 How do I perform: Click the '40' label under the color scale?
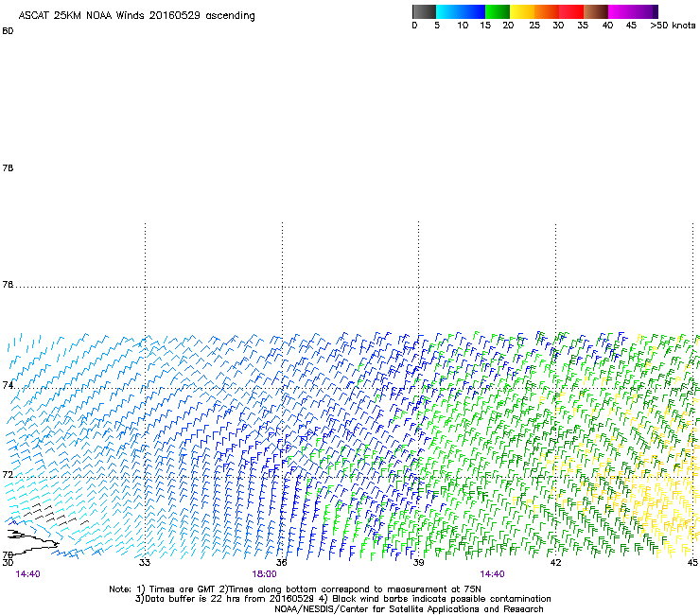coord(607,25)
